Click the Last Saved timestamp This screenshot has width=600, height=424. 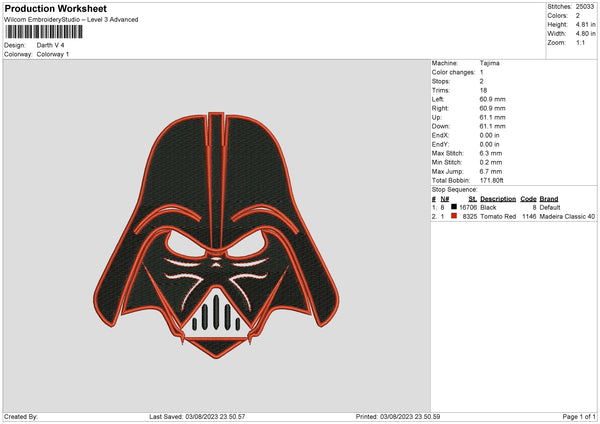click(x=197, y=416)
